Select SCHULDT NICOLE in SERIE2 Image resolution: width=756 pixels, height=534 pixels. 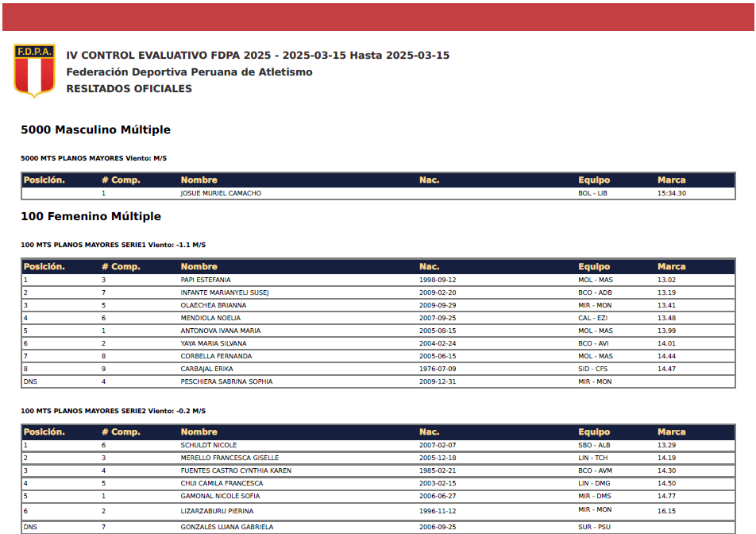[208, 445]
